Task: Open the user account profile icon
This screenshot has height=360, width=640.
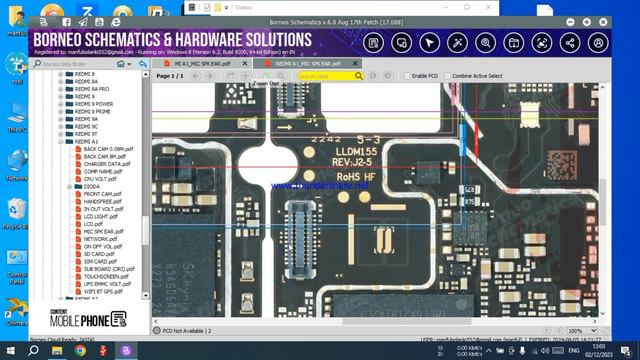Action: 598,43
